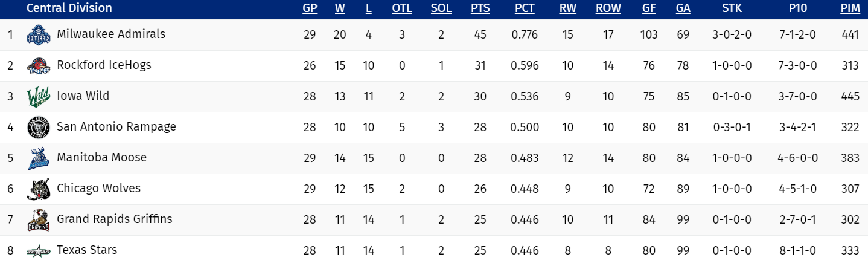Click the Milwaukee Admirals team logo

37,35
